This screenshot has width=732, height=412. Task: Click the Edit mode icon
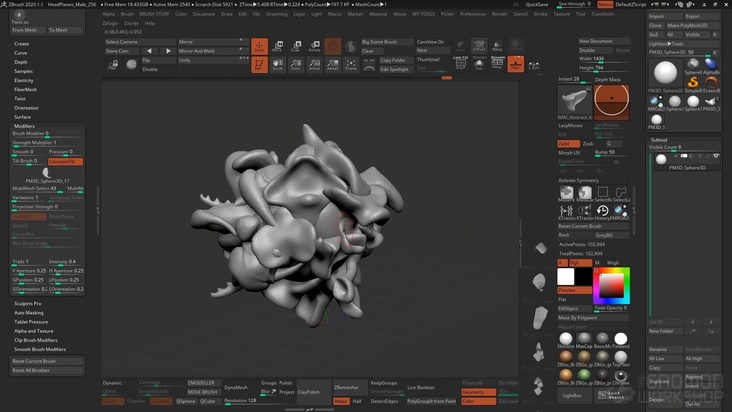[x=259, y=65]
